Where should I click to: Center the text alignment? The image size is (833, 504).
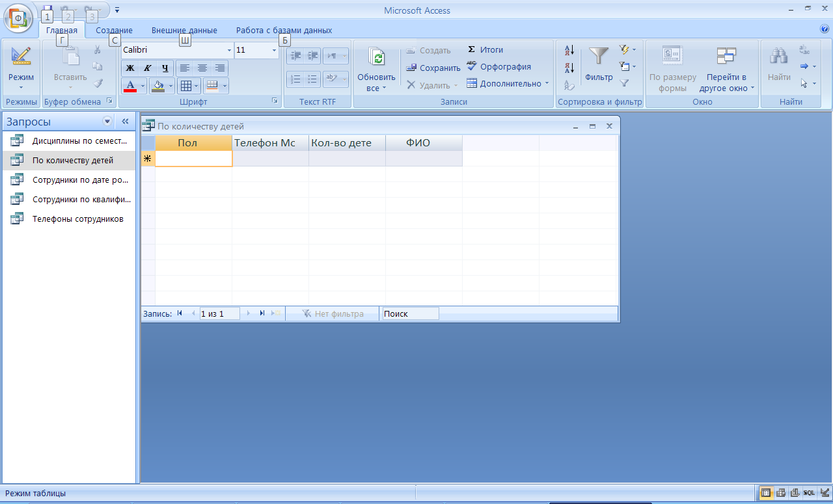click(x=202, y=68)
